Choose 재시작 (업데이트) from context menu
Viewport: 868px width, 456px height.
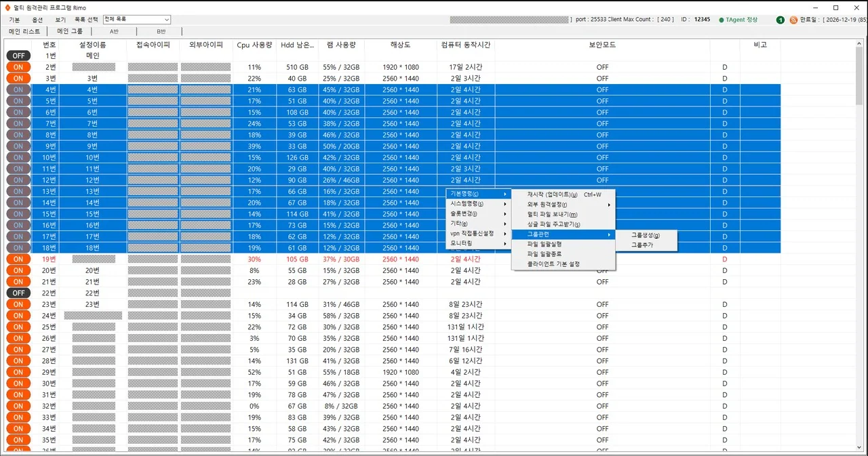564,194
